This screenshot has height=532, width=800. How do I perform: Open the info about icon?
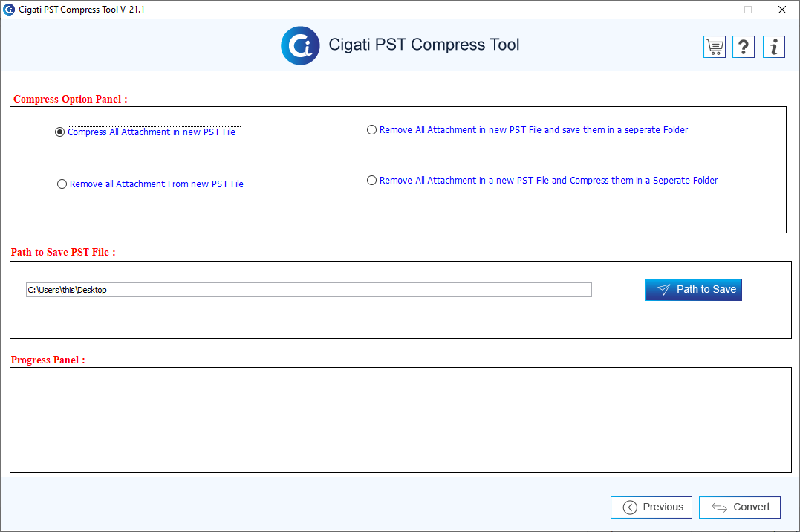[x=774, y=47]
